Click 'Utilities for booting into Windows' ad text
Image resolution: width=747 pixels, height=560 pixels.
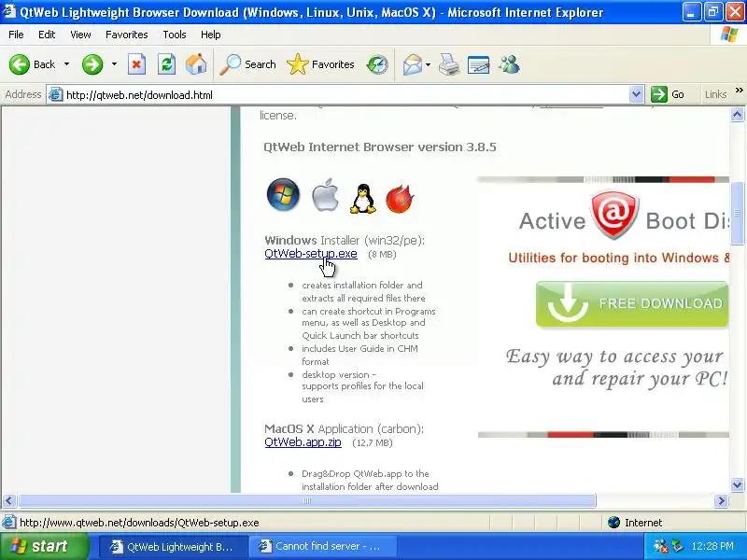pyautogui.click(x=618, y=259)
